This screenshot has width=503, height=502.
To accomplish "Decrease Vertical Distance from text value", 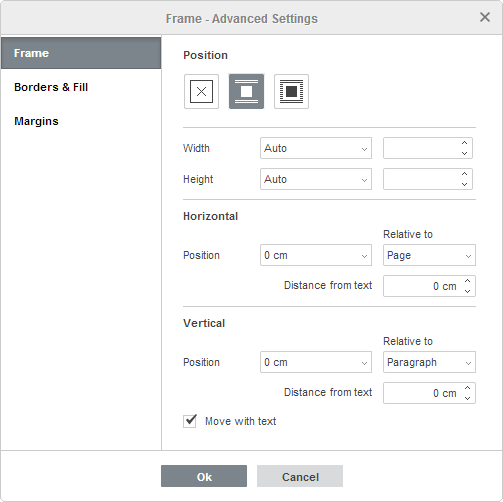I will (467, 398).
